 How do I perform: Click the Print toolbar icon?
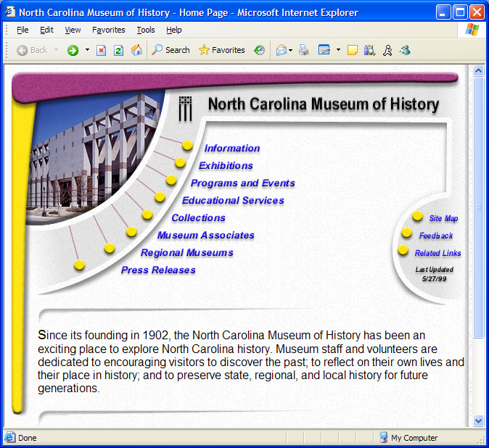(304, 50)
